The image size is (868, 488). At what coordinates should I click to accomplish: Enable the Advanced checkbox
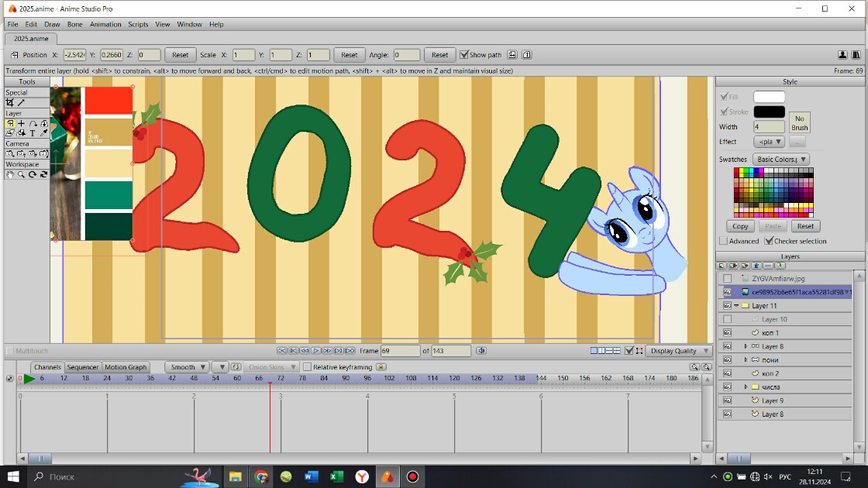click(724, 241)
